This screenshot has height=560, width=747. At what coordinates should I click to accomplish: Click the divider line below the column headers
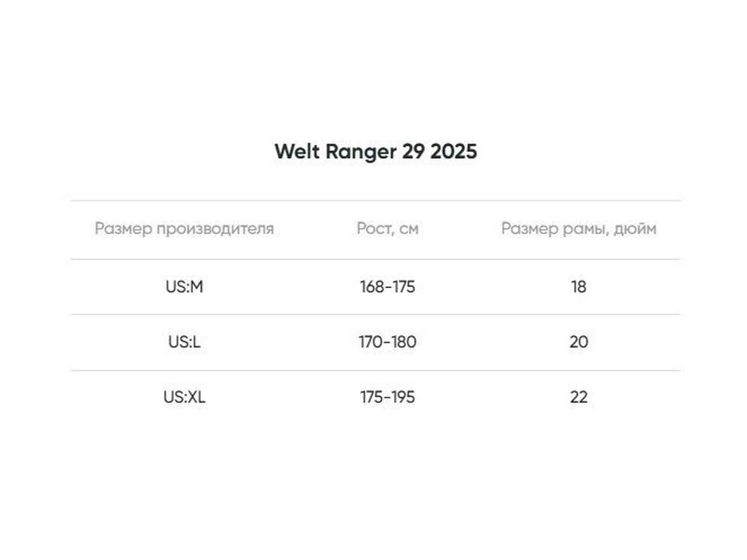pyautogui.click(x=375, y=259)
